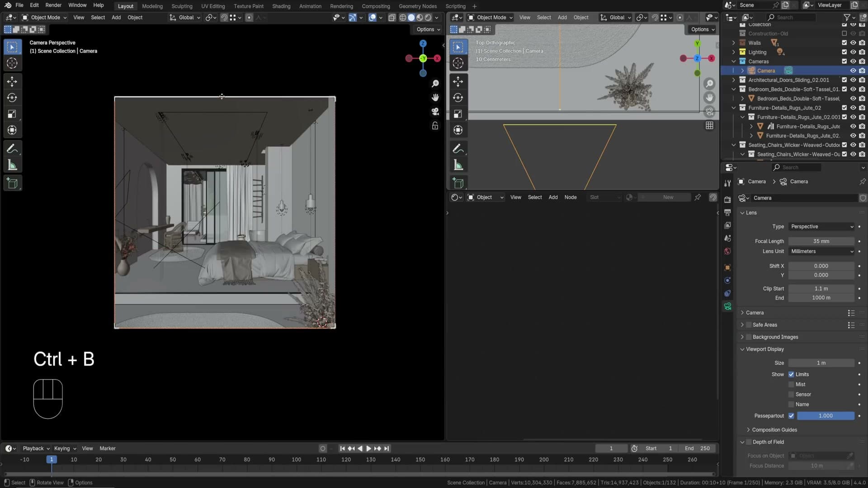Collapse the Viewport Display panel
Viewport: 868px width, 488px height.
pyautogui.click(x=742, y=349)
